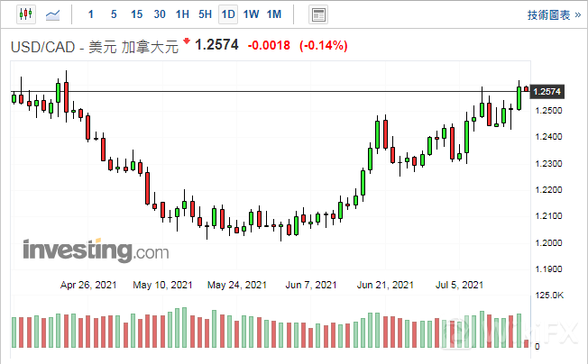Switch to the 1H timeframe
Image resolution: width=588 pixels, height=364 pixels.
click(x=182, y=14)
